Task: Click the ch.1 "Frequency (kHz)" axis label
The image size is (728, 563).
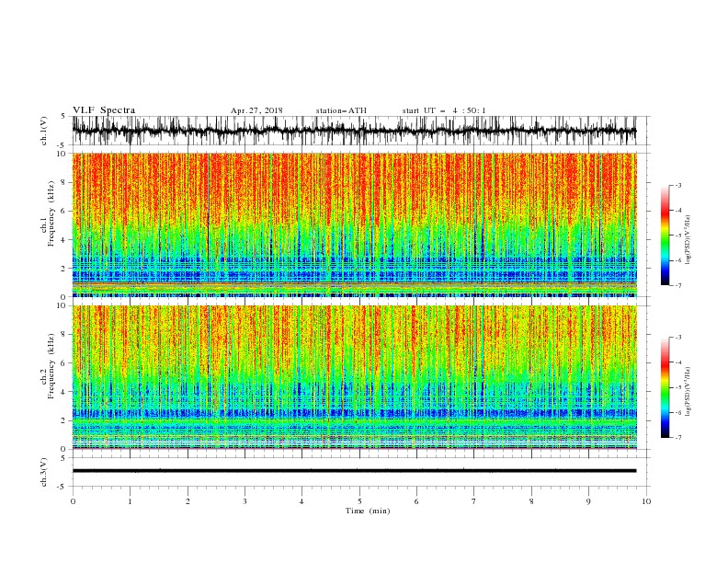Action: tap(51, 214)
